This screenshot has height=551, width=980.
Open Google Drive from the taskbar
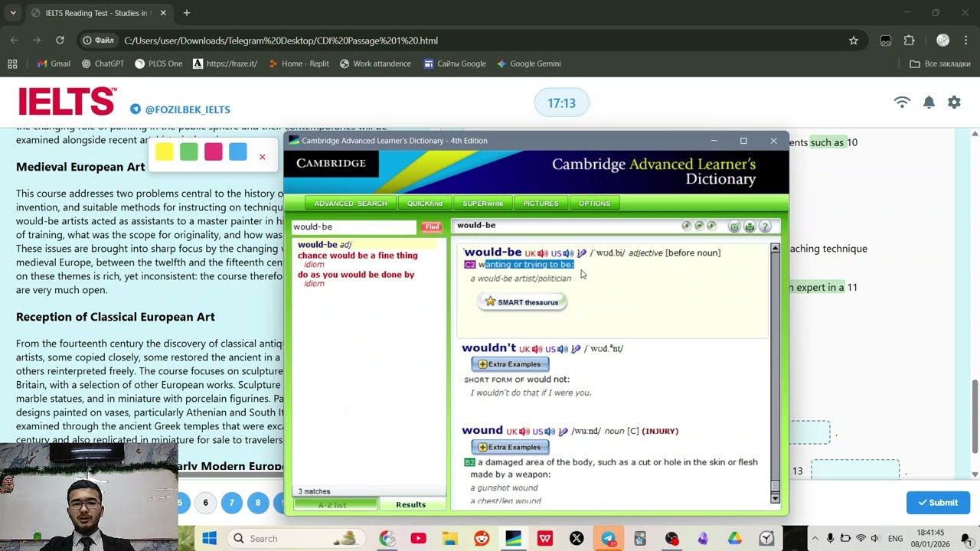(734, 539)
